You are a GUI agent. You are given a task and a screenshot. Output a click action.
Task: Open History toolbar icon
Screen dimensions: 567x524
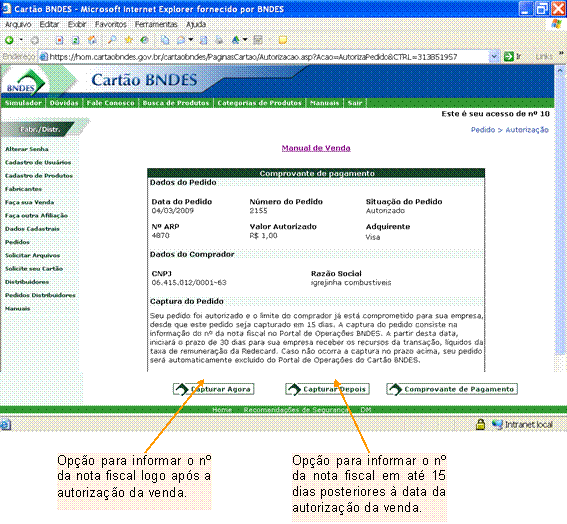click(144, 40)
